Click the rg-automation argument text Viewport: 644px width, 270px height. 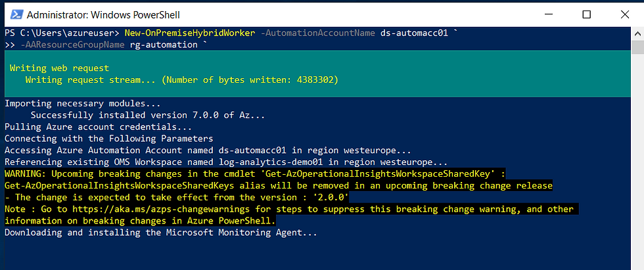tap(164, 45)
